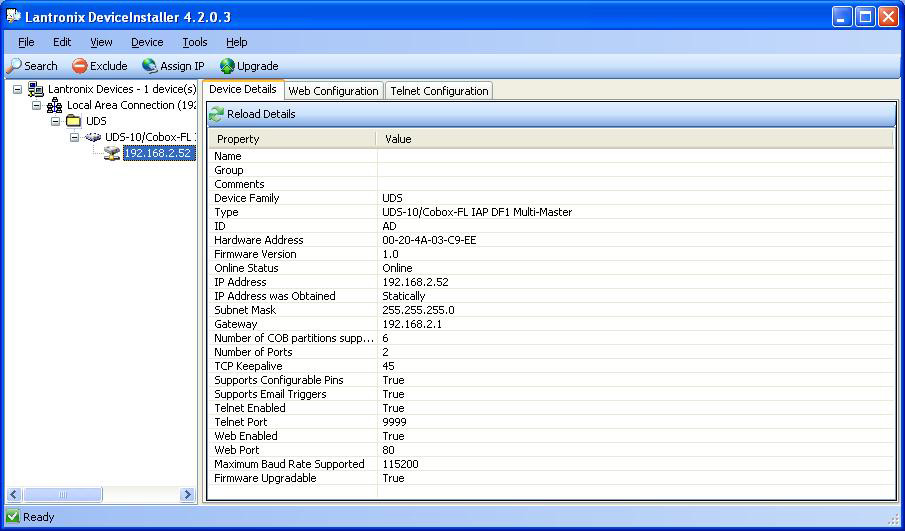Click the Statically value cell
The image size is (905, 531).
point(404,296)
